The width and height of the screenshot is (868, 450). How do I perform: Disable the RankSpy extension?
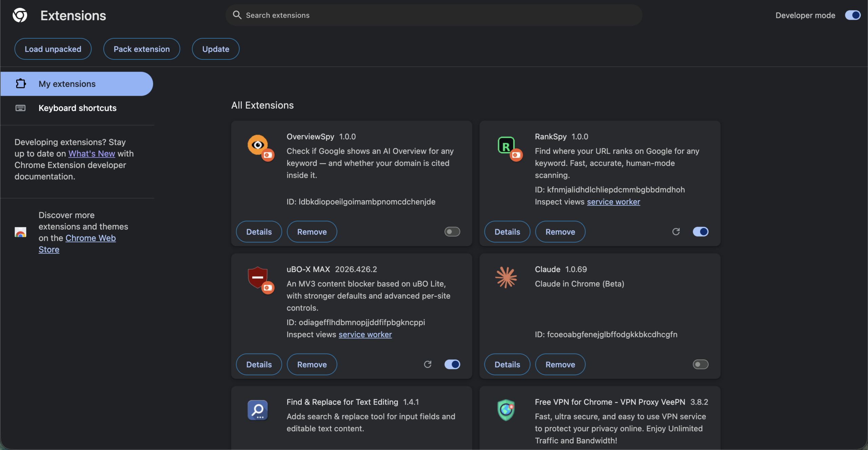tap(701, 231)
